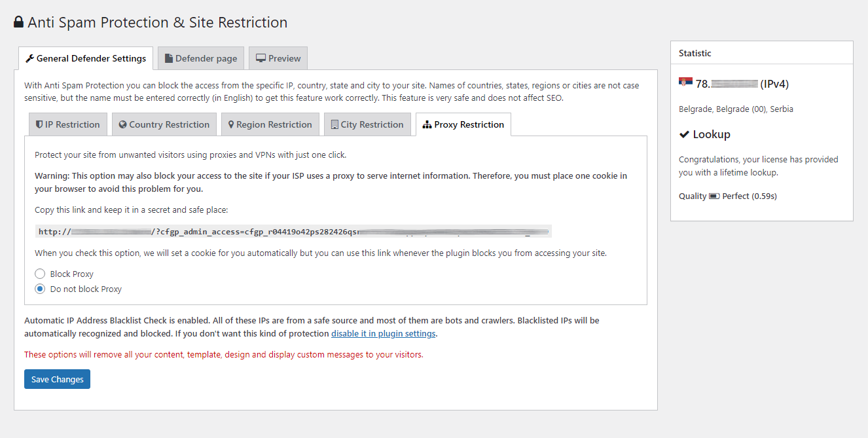
Task: Click the Lookup checkmark icon
Action: tap(685, 134)
